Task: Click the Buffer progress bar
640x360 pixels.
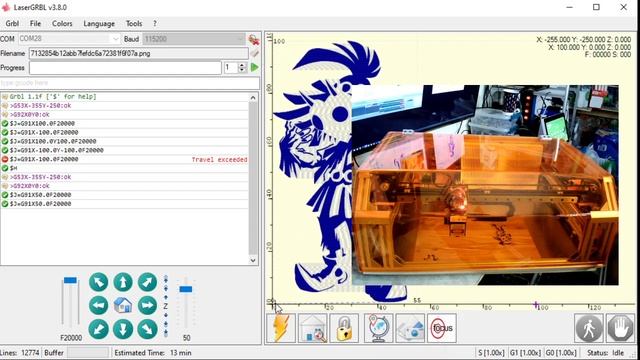Action: [88, 353]
